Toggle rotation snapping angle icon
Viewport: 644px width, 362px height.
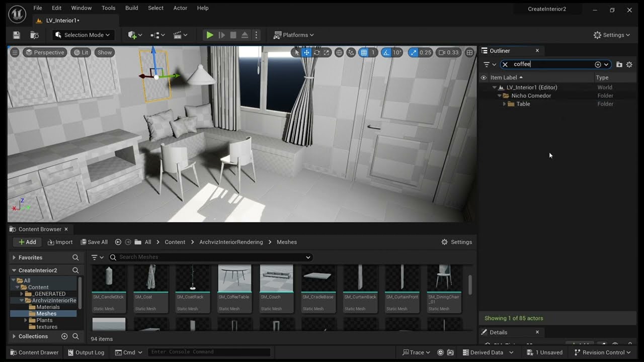pyautogui.click(x=386, y=52)
